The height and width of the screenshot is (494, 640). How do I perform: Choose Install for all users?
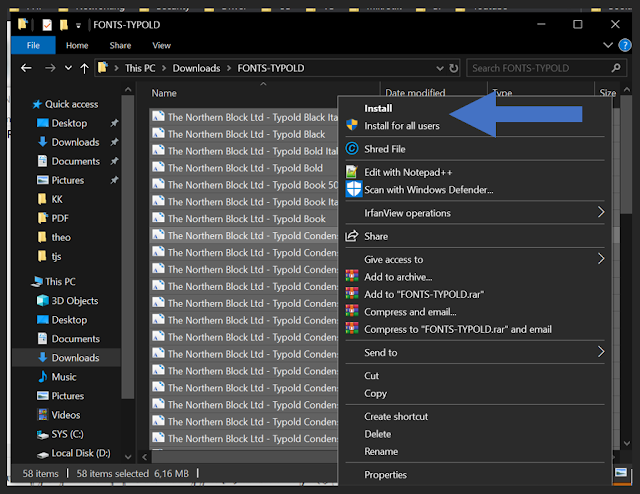tap(402, 126)
